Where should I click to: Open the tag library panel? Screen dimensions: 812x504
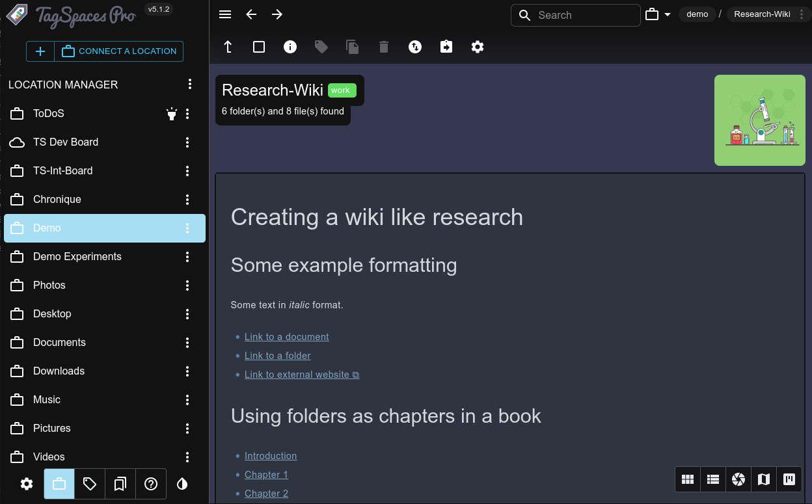[x=90, y=484]
